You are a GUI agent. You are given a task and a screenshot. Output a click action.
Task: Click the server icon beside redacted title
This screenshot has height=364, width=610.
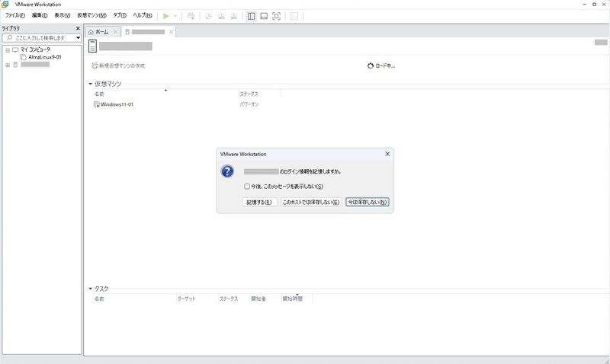pos(92,46)
